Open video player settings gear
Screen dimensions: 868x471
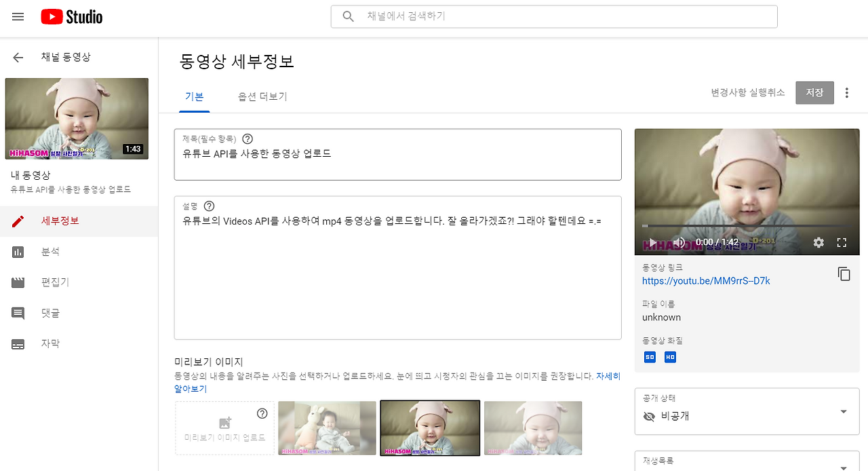coord(818,242)
